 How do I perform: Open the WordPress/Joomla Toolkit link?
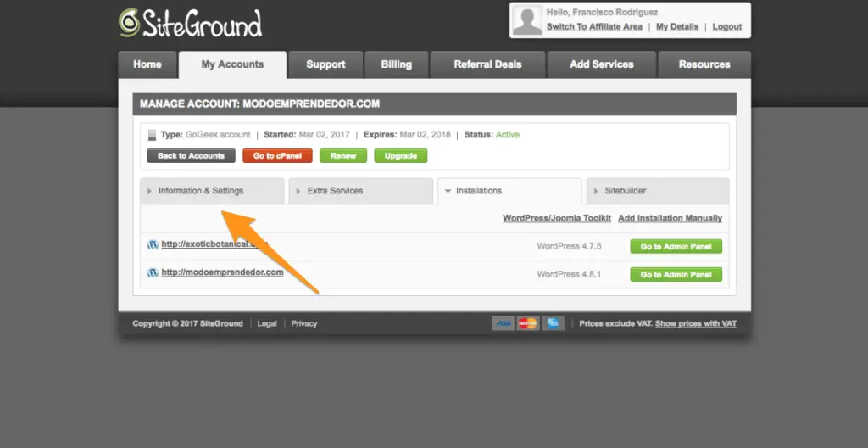(557, 218)
